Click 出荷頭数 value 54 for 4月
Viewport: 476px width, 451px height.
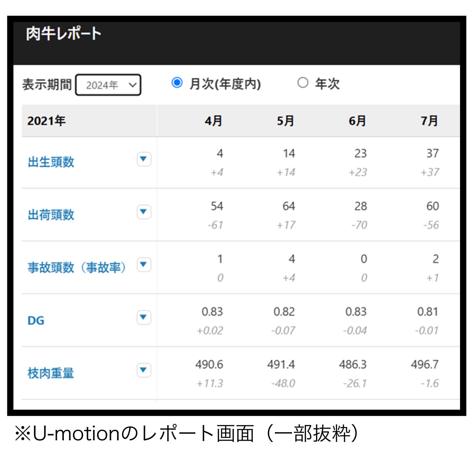217,206
